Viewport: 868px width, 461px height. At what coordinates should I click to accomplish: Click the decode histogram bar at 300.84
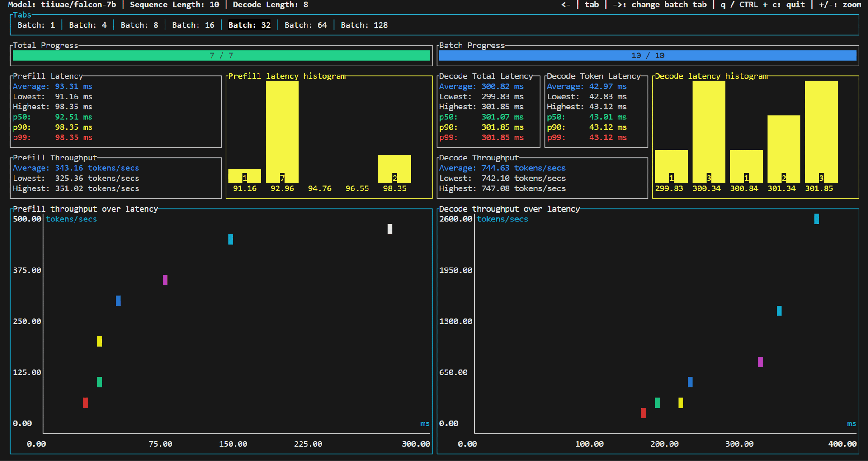pyautogui.click(x=746, y=166)
